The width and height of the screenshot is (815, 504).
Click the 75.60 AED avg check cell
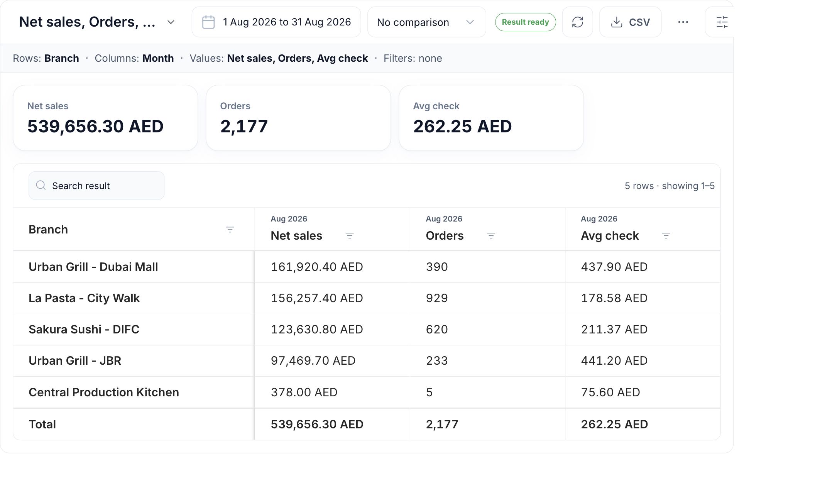click(643, 392)
